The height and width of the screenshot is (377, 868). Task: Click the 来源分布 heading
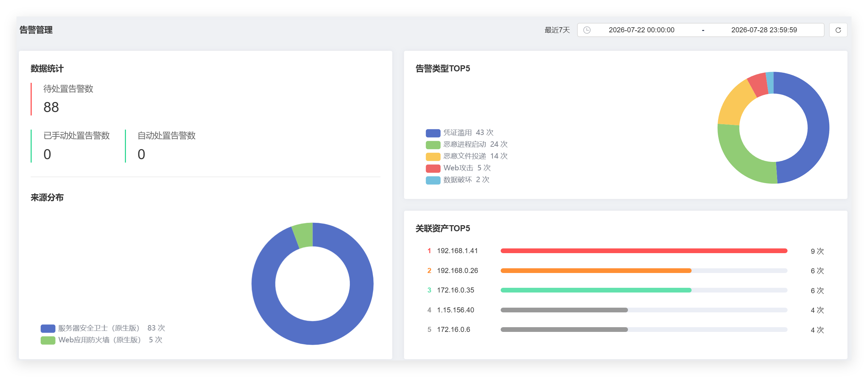(x=47, y=198)
